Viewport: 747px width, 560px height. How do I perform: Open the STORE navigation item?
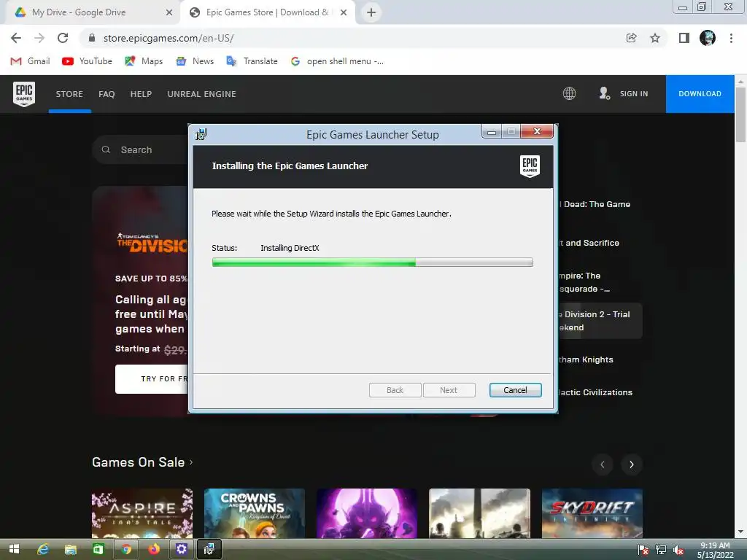pyautogui.click(x=69, y=94)
